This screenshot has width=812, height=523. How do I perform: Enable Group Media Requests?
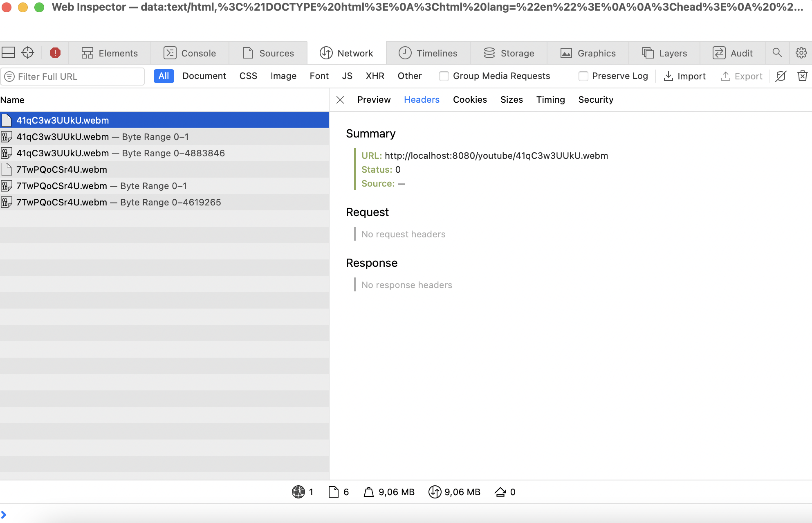click(444, 76)
